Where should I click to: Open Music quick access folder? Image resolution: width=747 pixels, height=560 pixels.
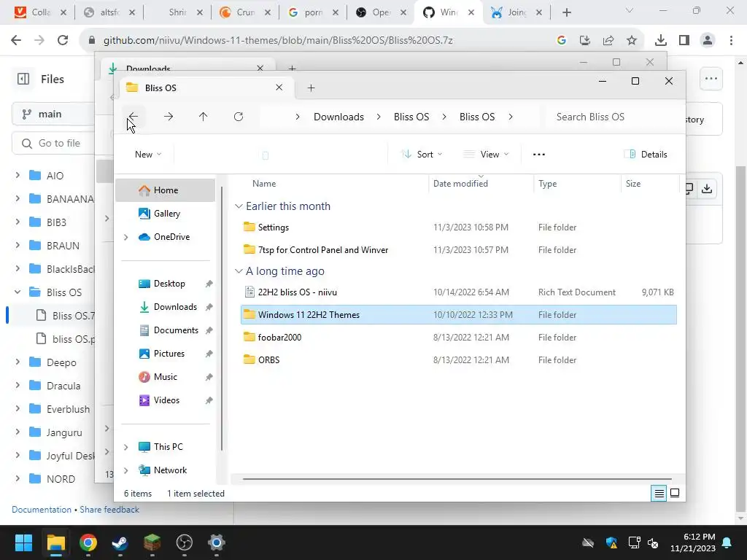[x=165, y=377]
